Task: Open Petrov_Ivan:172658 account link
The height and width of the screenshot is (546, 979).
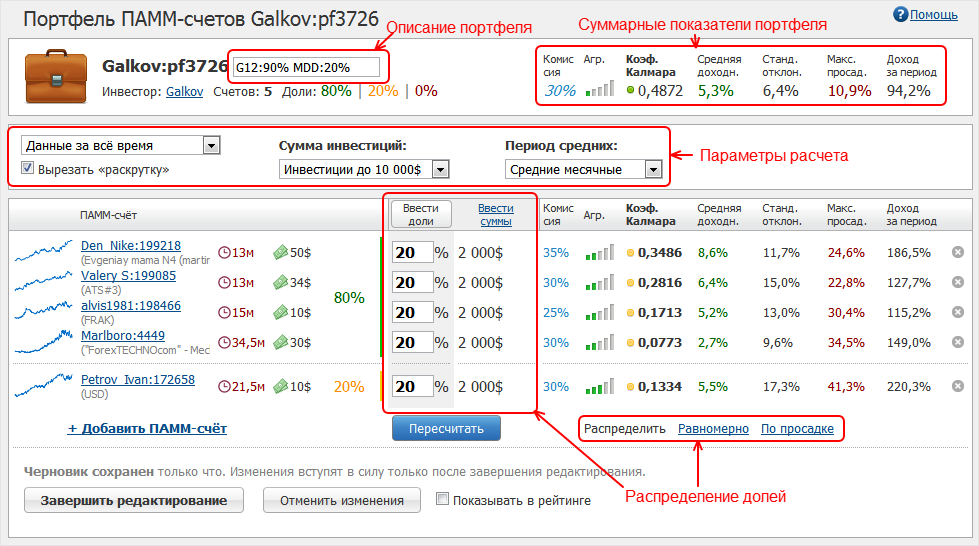Action: (138, 379)
